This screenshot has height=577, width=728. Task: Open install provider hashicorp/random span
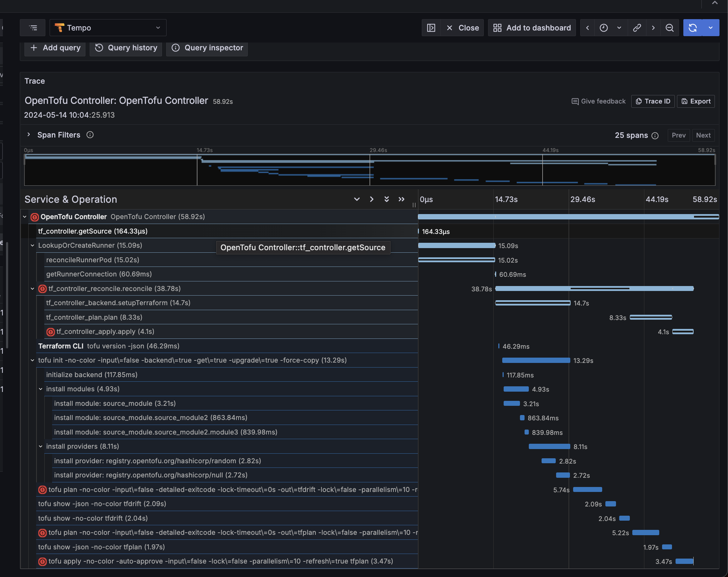tap(235, 461)
